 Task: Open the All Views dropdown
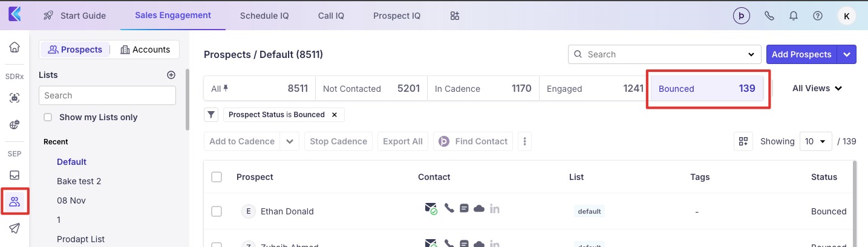(x=817, y=88)
